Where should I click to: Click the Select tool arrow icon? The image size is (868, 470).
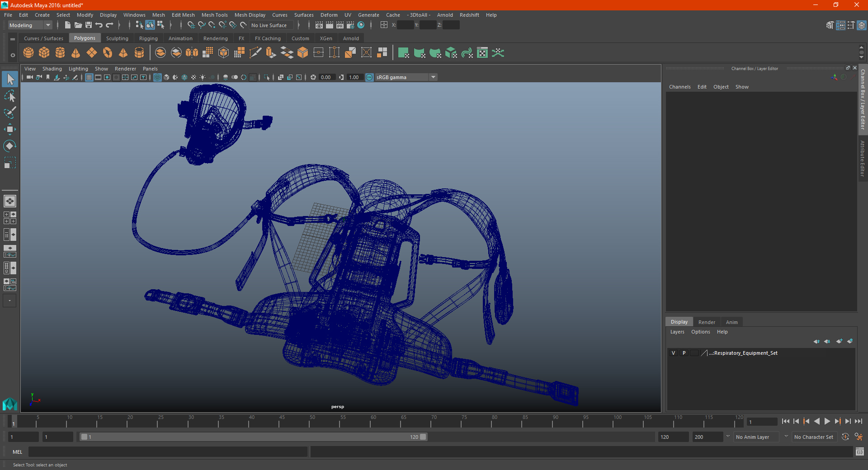point(10,79)
